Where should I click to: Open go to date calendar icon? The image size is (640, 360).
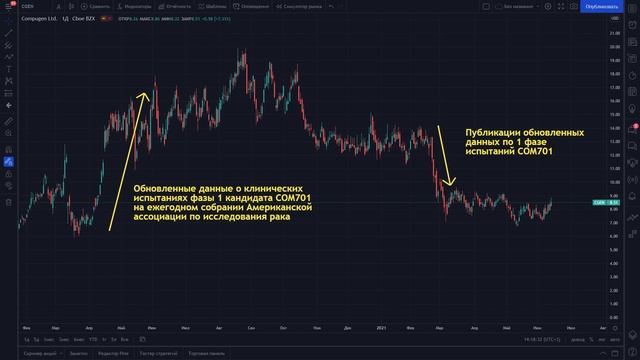tap(142, 339)
